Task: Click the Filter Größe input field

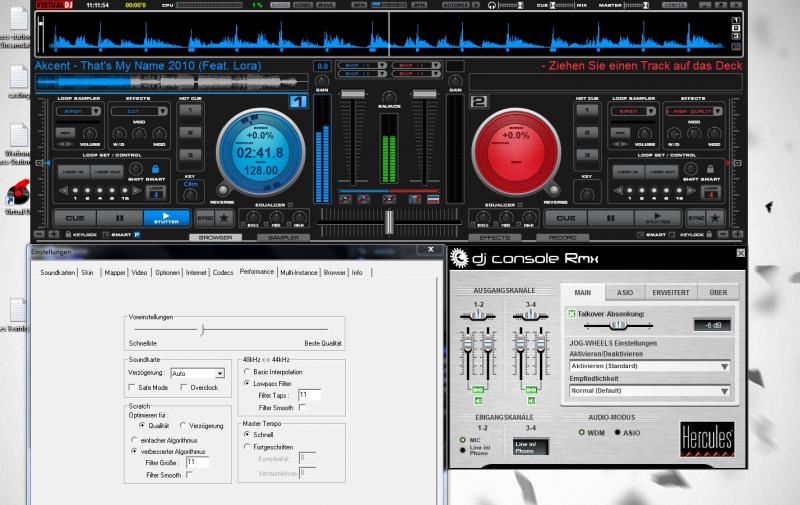Action: 197,463
